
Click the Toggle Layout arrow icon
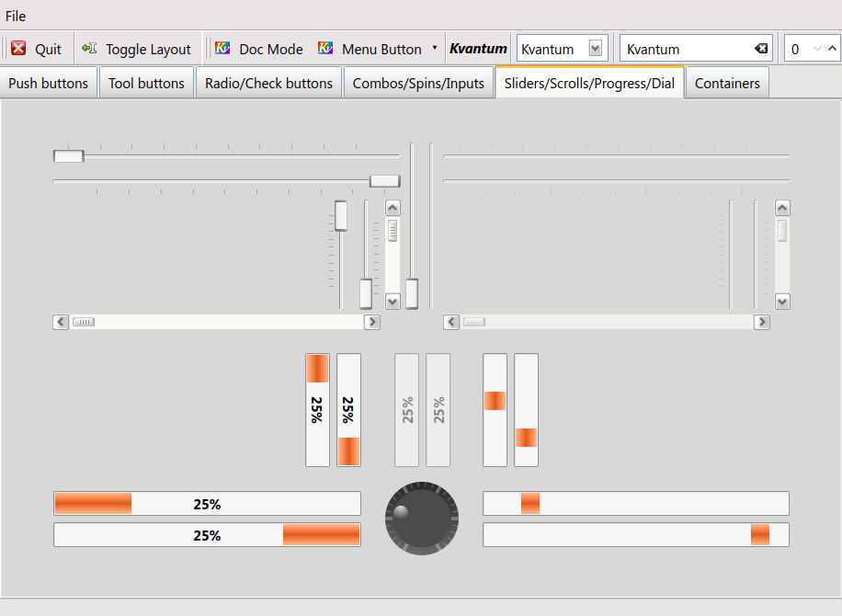coord(89,49)
